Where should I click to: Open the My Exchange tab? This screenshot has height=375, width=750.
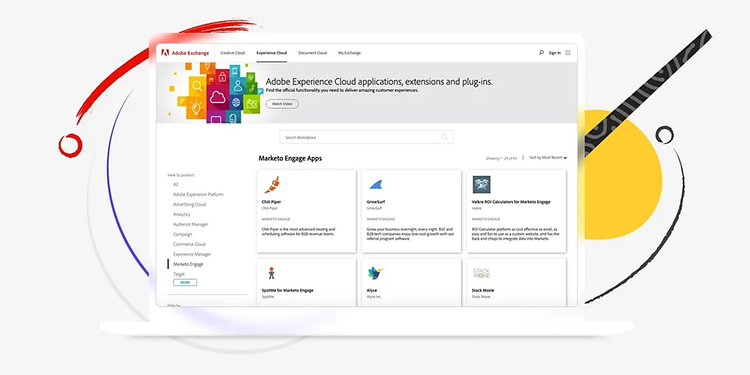[349, 53]
